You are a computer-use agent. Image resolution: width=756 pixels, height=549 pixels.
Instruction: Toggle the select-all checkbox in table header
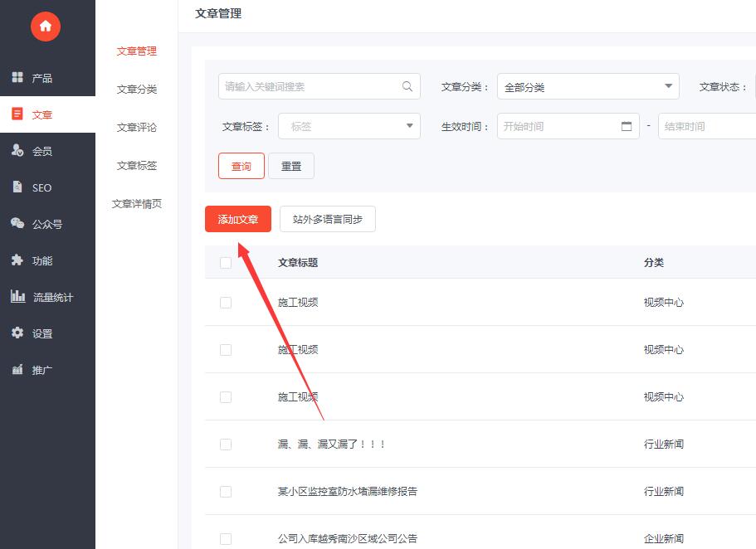tap(226, 263)
